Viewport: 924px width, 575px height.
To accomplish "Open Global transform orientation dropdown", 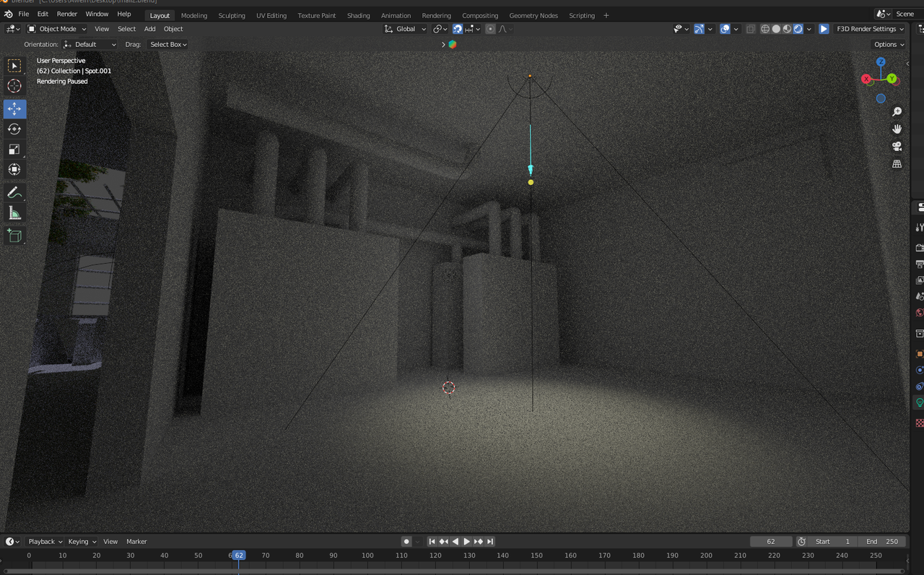I will [404, 29].
